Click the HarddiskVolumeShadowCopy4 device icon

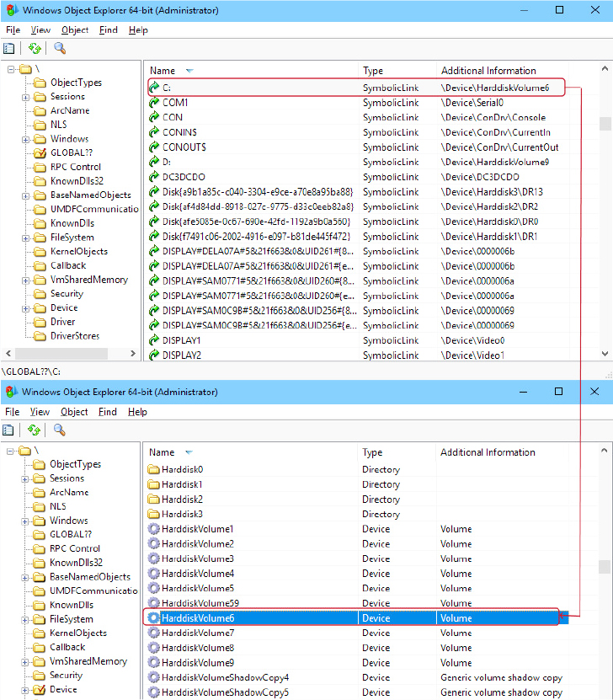[x=153, y=677]
